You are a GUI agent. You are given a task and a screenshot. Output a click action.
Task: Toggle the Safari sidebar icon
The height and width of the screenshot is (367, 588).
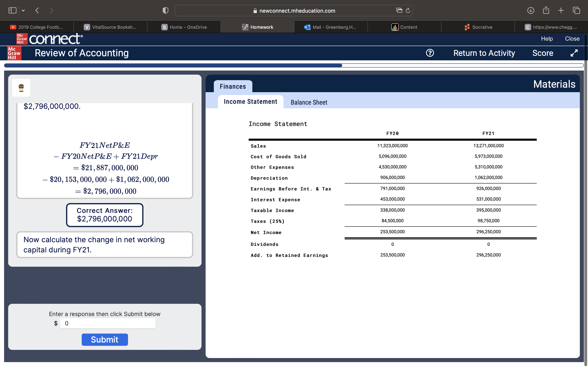tap(12, 10)
